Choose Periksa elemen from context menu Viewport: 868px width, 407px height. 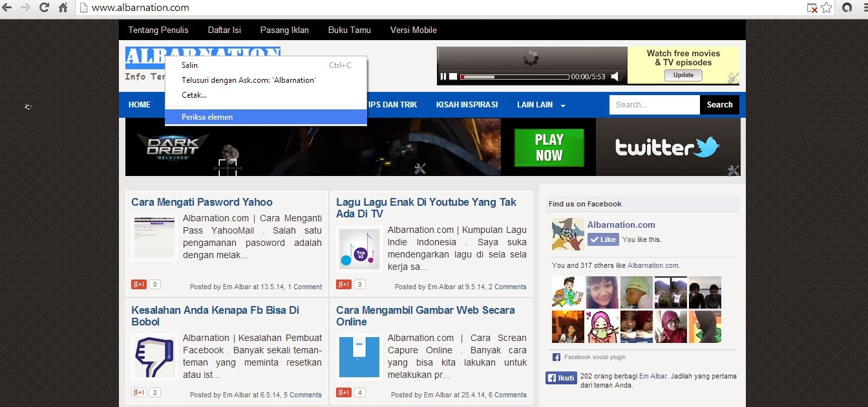[266, 117]
